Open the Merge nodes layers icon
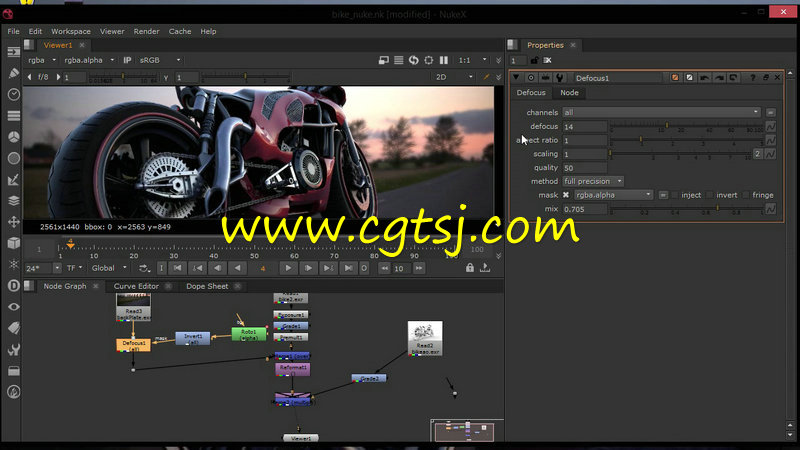Image resolution: width=800 pixels, height=450 pixels. (x=14, y=201)
